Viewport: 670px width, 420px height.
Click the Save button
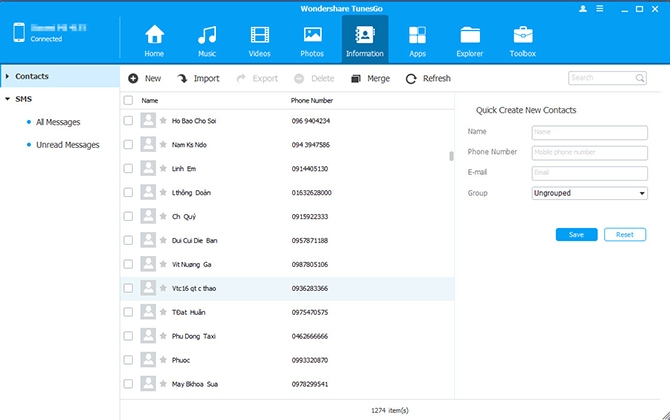(576, 235)
